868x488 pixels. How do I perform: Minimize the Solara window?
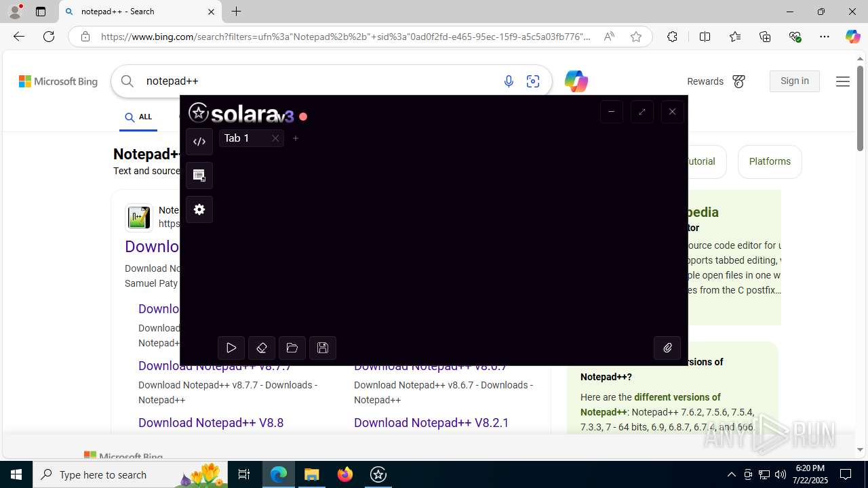click(x=611, y=112)
